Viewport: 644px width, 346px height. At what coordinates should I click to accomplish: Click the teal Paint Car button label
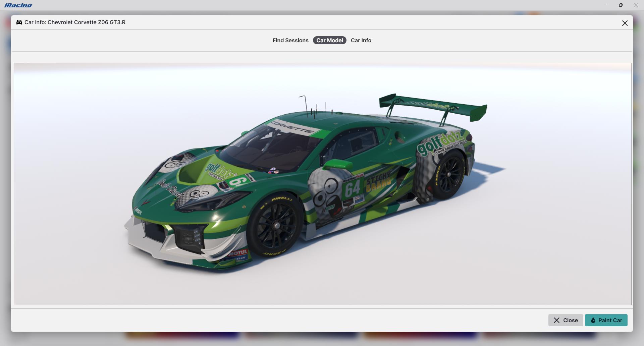(610, 320)
